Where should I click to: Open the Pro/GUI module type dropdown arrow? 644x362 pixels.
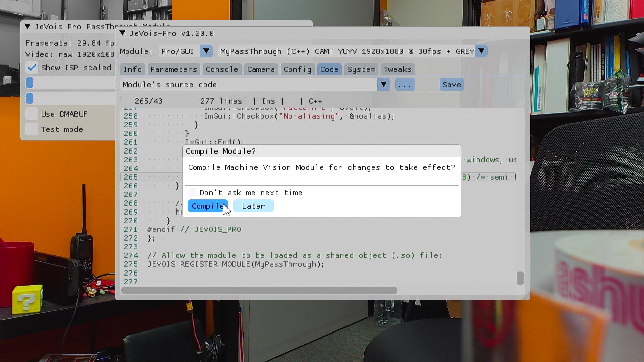(x=206, y=51)
